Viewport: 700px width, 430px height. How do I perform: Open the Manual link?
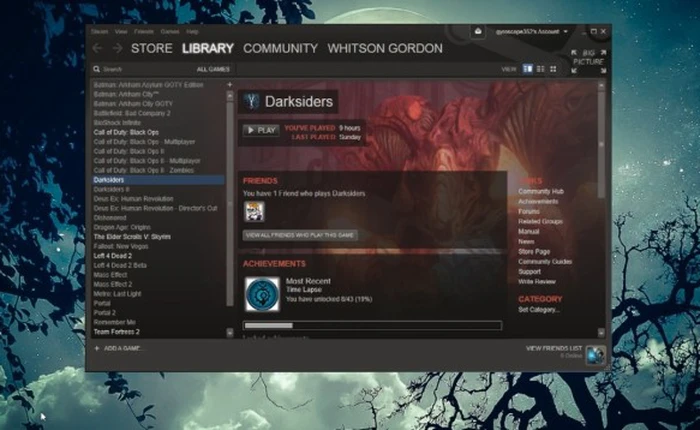click(x=529, y=231)
